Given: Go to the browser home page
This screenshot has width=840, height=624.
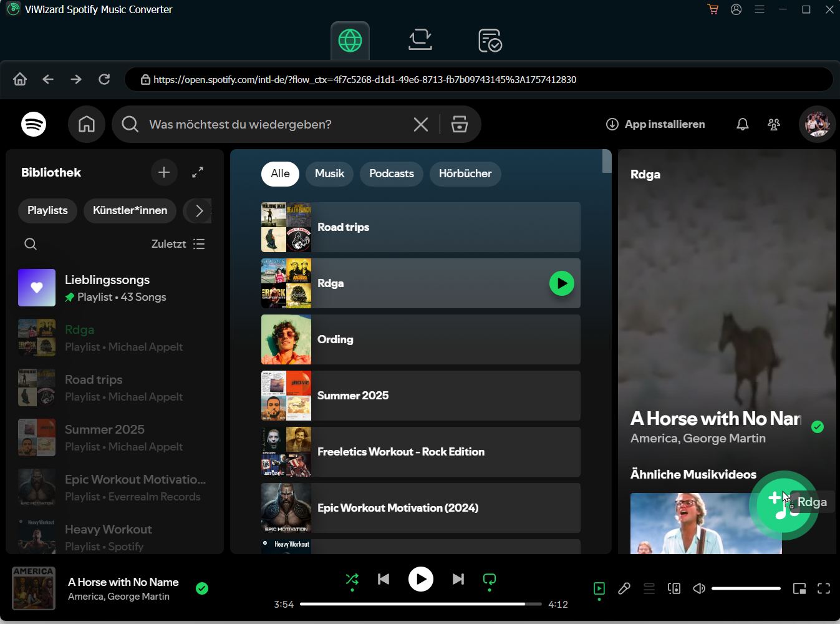Looking at the screenshot, I should 20,79.
